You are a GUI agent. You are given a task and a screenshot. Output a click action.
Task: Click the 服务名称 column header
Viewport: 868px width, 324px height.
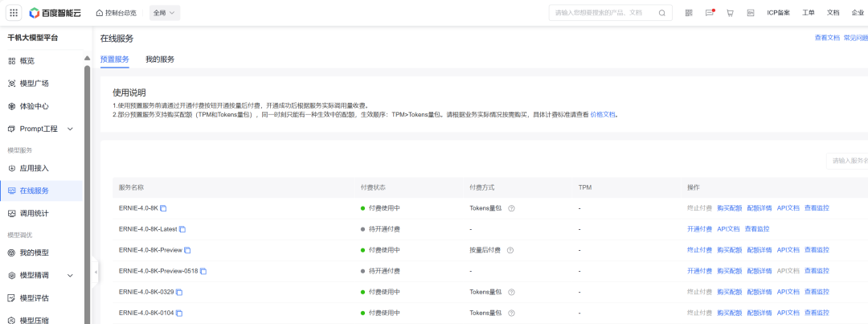click(x=131, y=188)
